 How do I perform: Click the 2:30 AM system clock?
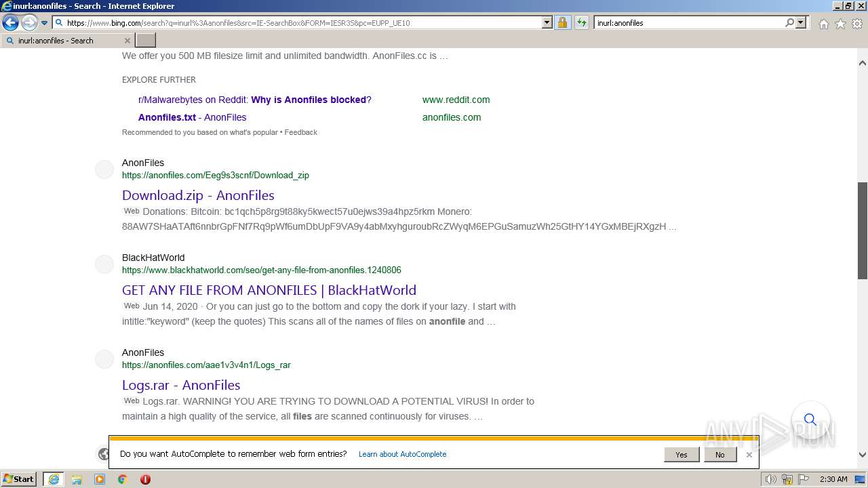(x=833, y=479)
